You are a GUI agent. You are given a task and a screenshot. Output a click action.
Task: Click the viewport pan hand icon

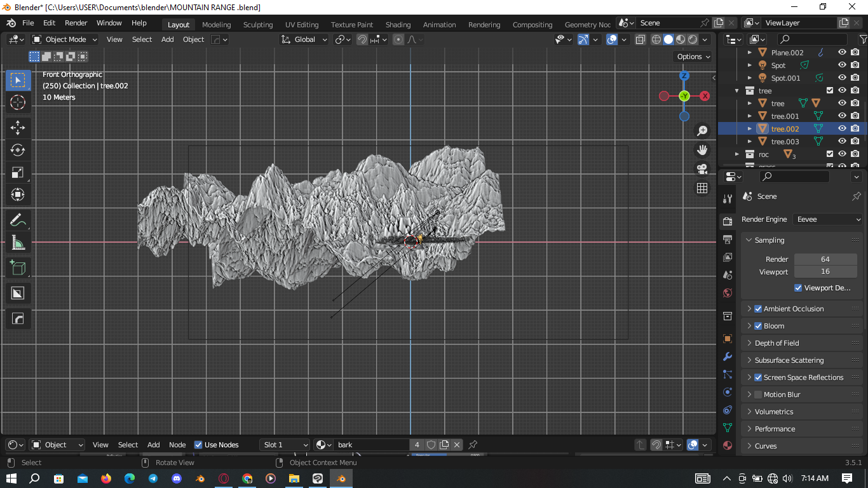702,150
